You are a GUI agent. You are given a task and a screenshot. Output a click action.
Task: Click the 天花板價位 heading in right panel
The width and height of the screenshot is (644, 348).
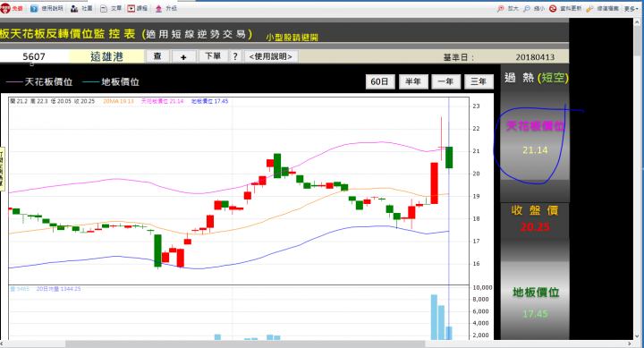point(535,126)
